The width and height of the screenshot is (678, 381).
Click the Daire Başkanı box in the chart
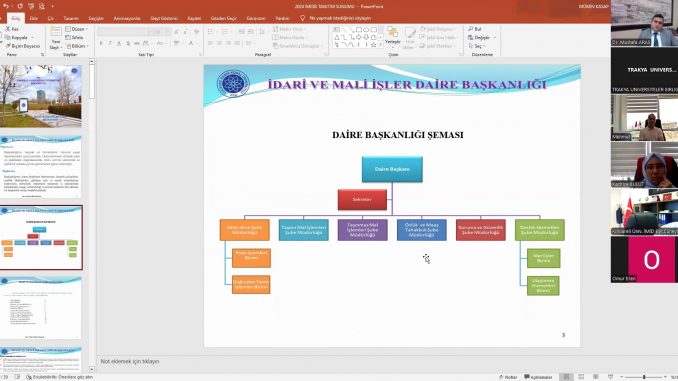tap(392, 169)
